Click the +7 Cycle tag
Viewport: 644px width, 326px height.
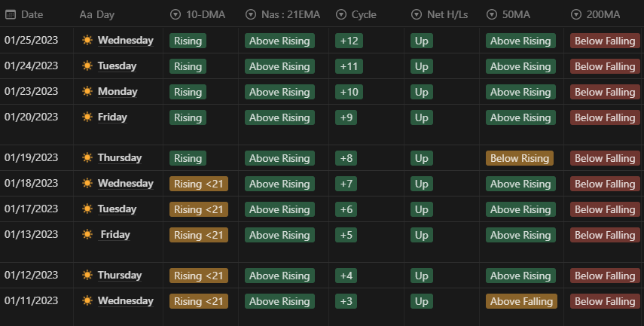346,184
